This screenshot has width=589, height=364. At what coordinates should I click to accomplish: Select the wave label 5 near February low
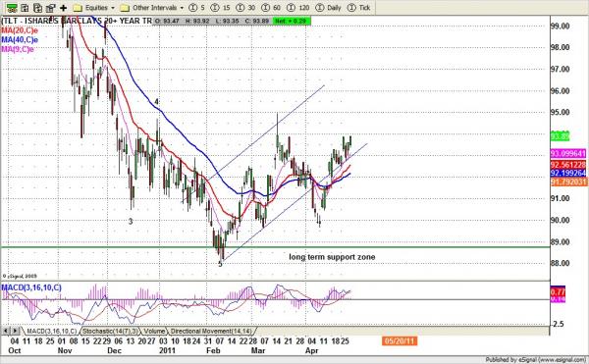pyautogui.click(x=221, y=264)
